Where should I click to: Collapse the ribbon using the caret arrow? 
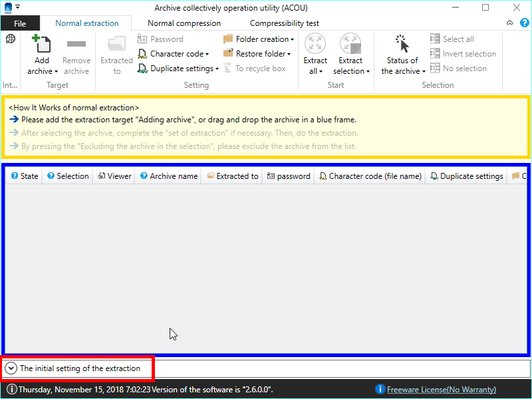509,23
